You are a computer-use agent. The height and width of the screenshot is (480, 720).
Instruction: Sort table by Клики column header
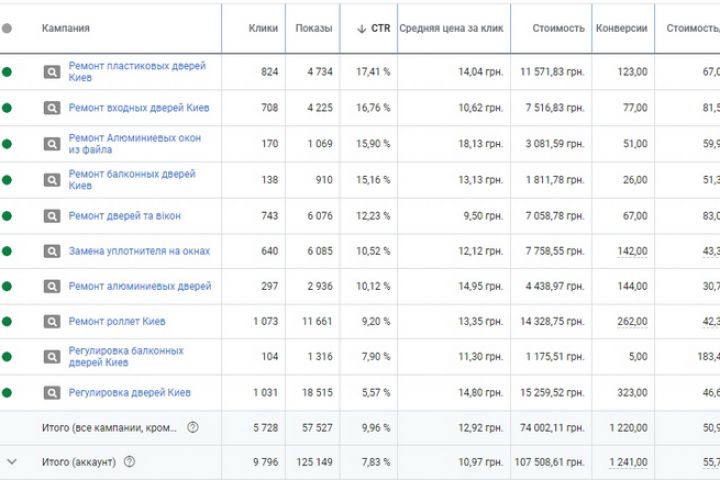point(263,29)
